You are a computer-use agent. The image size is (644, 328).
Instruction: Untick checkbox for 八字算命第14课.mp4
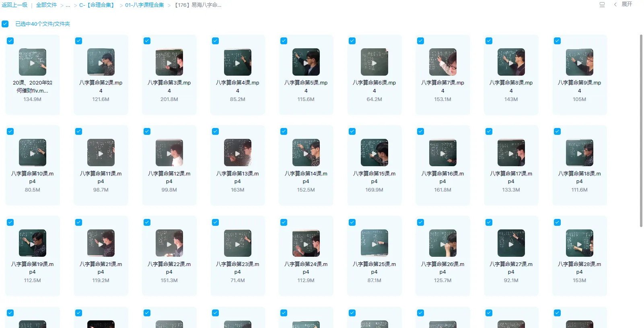pyautogui.click(x=284, y=131)
